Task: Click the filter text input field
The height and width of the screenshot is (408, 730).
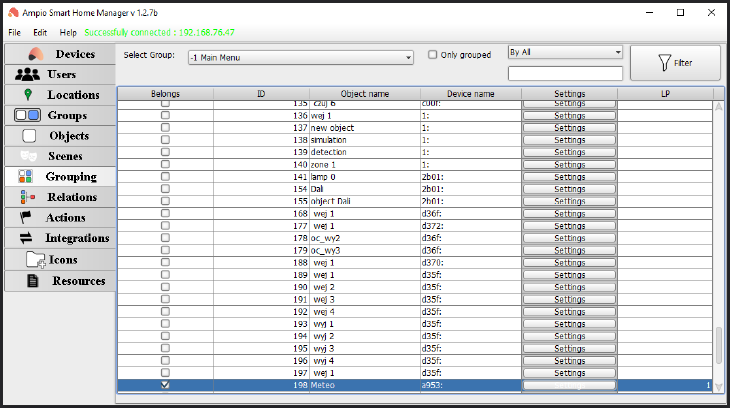Action: point(565,74)
